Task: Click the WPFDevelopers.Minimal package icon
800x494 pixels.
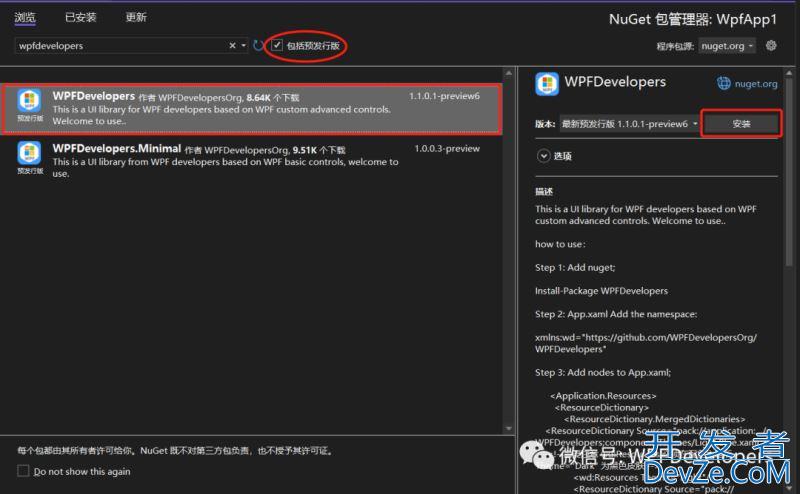Action: coord(30,153)
